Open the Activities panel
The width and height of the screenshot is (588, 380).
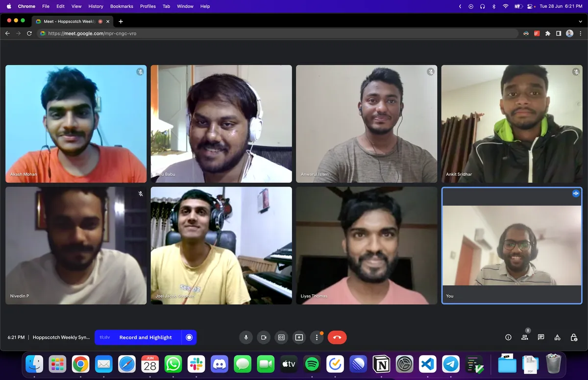tap(558, 337)
